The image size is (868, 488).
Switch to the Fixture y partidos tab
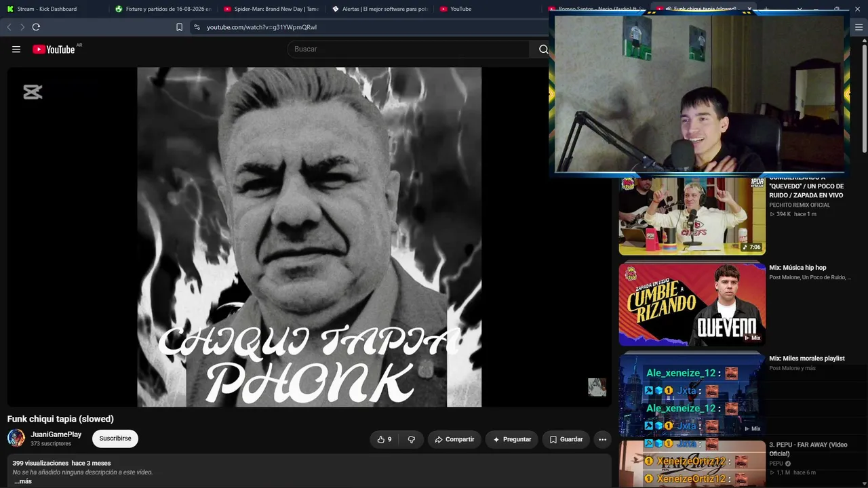pos(163,9)
